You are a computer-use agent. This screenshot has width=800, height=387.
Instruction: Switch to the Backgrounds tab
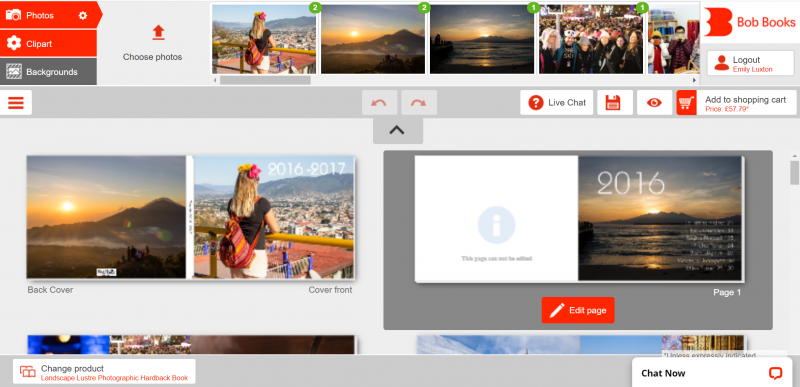[48, 72]
